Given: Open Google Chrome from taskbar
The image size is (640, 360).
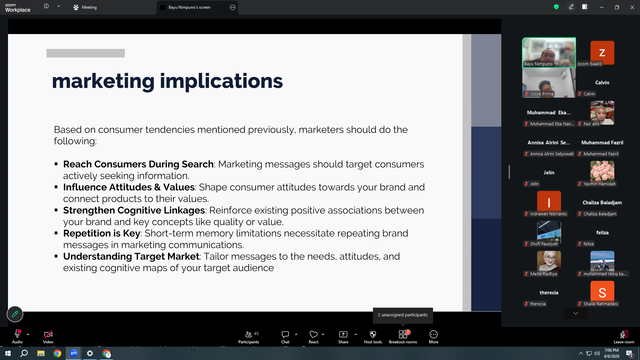Looking at the screenshot, I should click(57, 353).
